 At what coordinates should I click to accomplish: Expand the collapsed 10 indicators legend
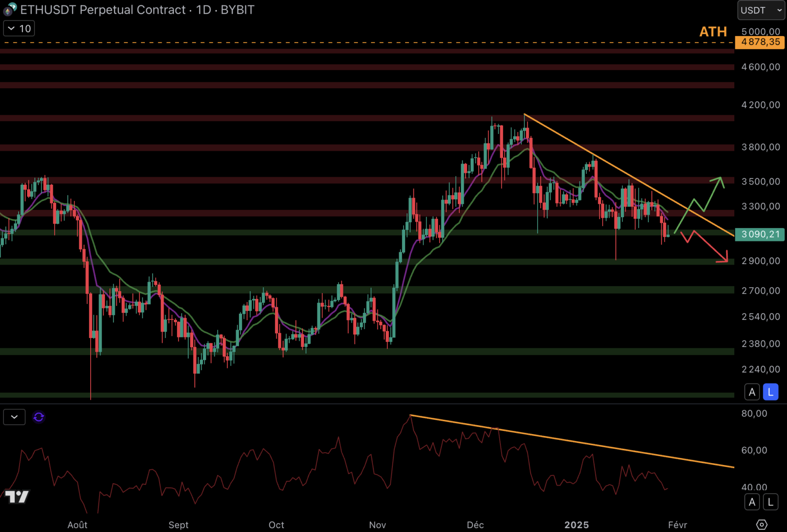tap(19, 29)
